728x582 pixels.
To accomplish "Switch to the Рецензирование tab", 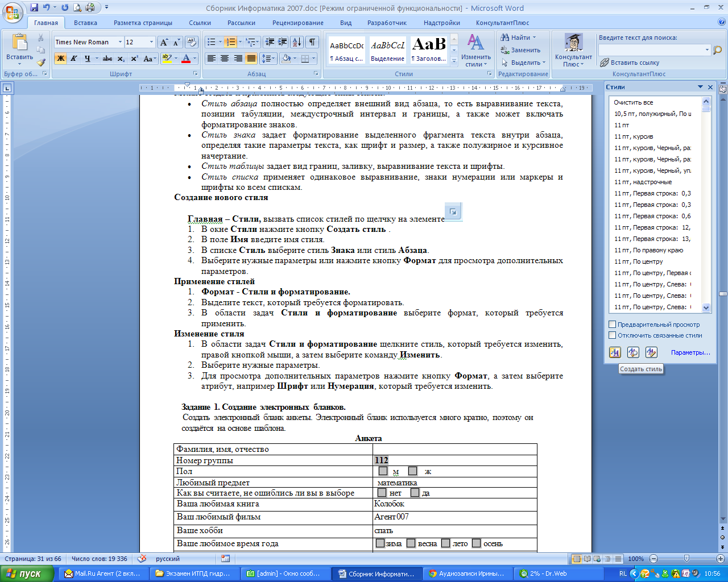I will 298,23.
